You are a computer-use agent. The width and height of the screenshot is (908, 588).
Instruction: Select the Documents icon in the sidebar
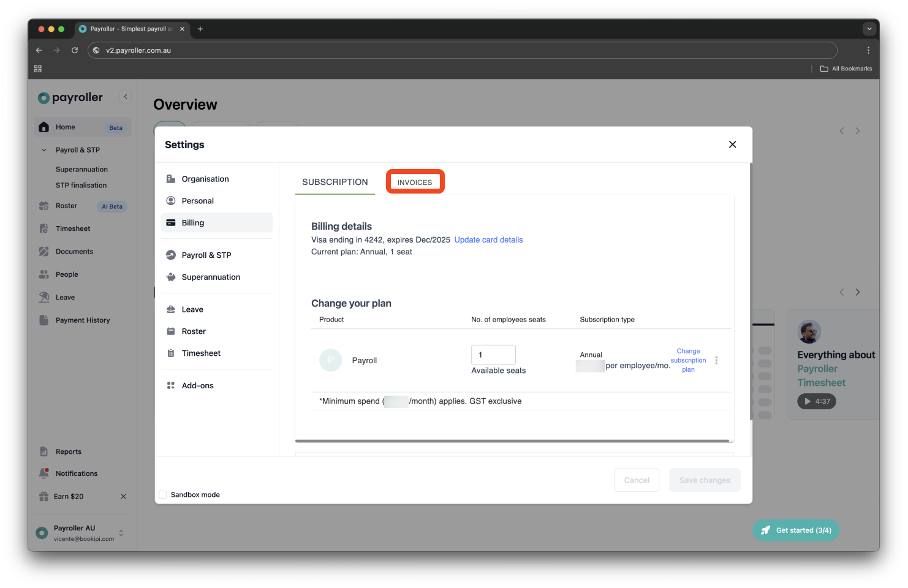44,251
